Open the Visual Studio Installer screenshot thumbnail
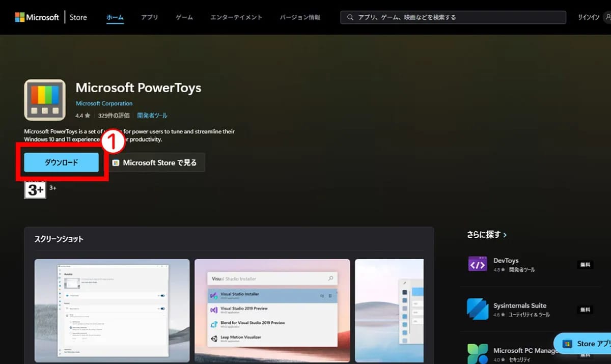 click(x=272, y=311)
